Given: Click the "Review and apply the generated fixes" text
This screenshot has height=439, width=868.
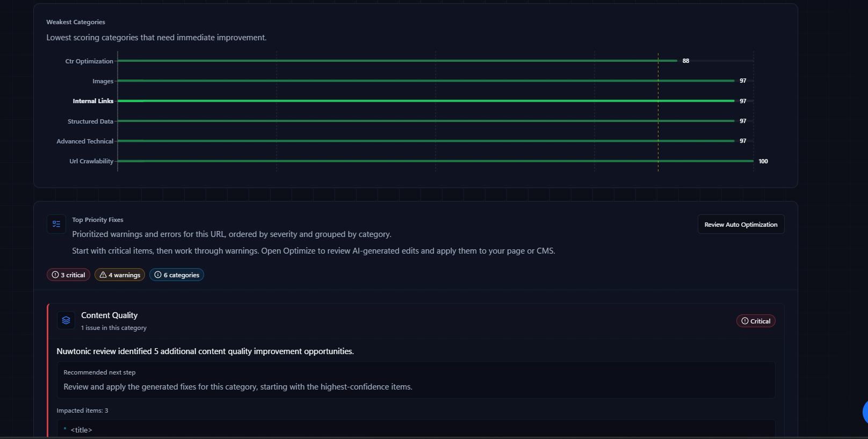Looking at the screenshot, I should [x=238, y=387].
